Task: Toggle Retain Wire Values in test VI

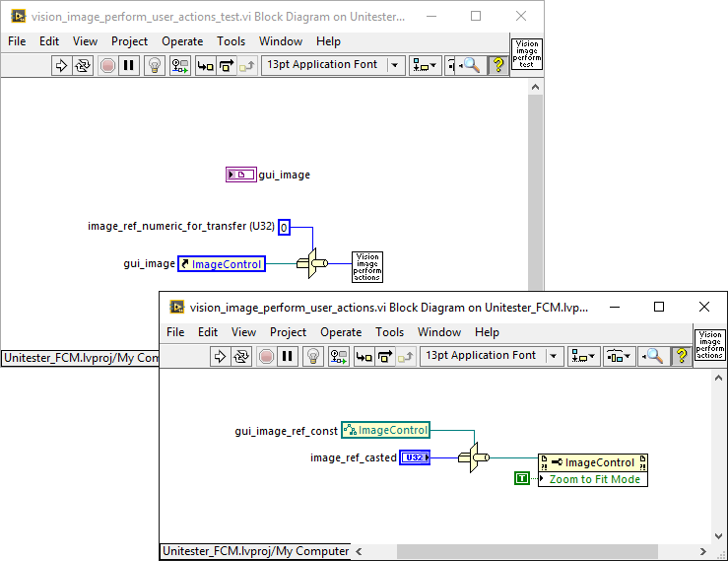Action: click(x=180, y=65)
